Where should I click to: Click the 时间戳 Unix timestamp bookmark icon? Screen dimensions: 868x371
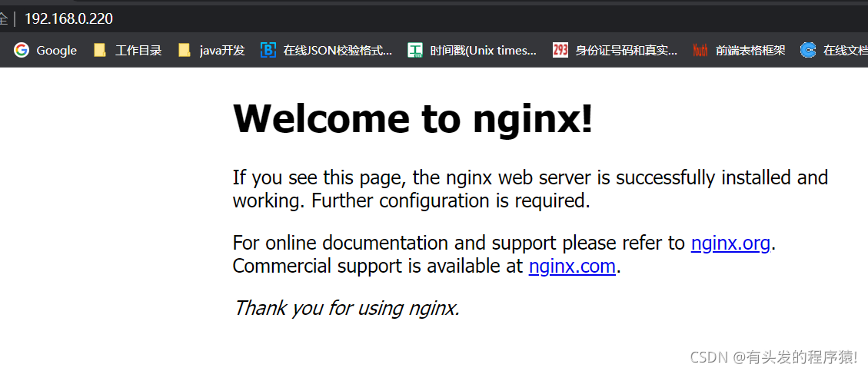(x=414, y=51)
